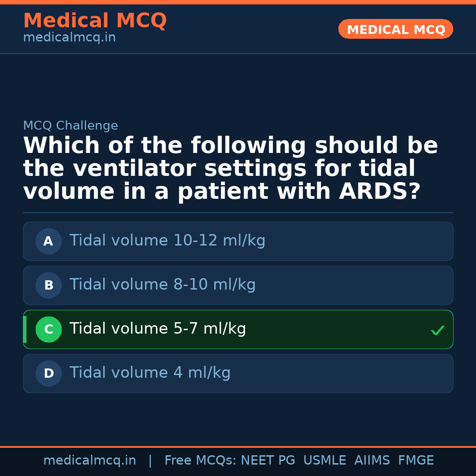The image size is (476, 476).
Task: Click the large orange "Medical MCQ" title
Action: coord(95,21)
